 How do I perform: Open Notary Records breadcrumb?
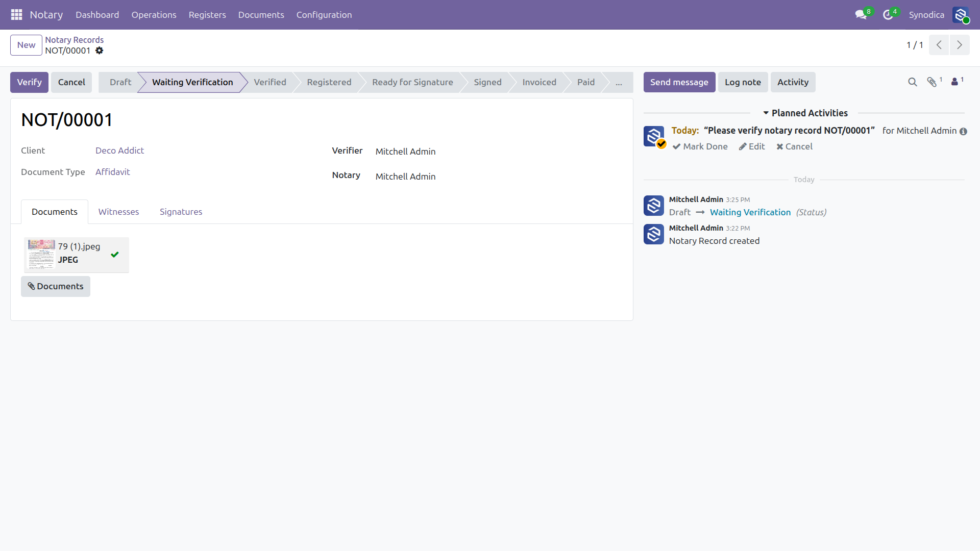point(74,40)
